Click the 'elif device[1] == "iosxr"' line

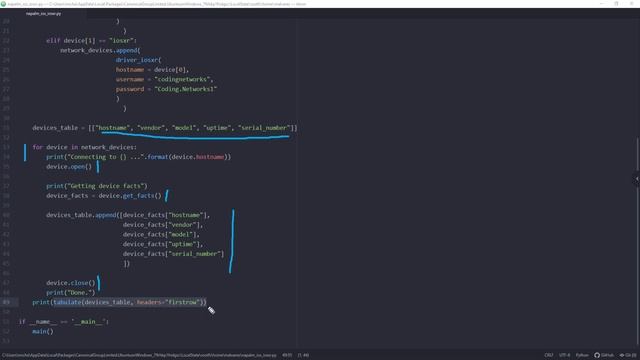[91, 40]
